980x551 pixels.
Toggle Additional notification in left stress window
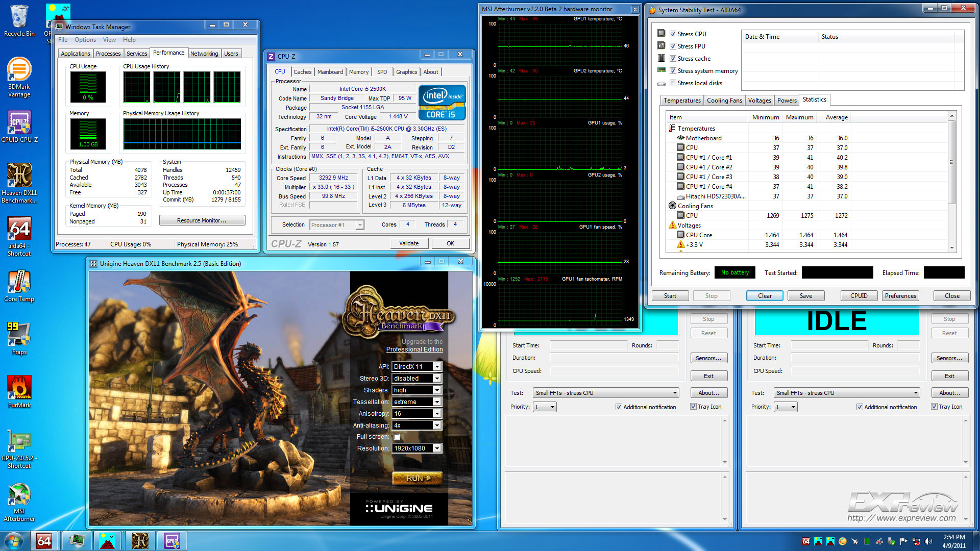(x=619, y=407)
